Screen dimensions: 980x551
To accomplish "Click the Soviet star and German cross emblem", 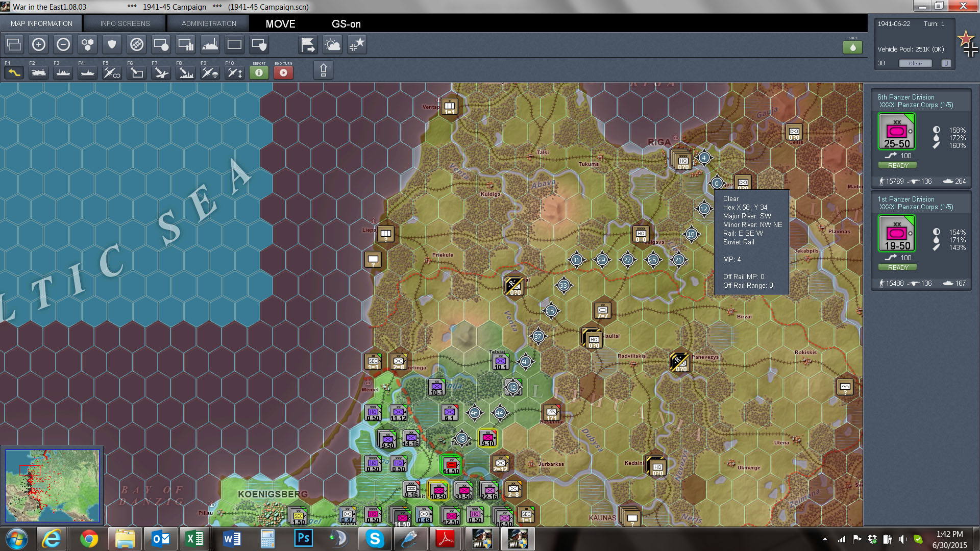I will [968, 44].
